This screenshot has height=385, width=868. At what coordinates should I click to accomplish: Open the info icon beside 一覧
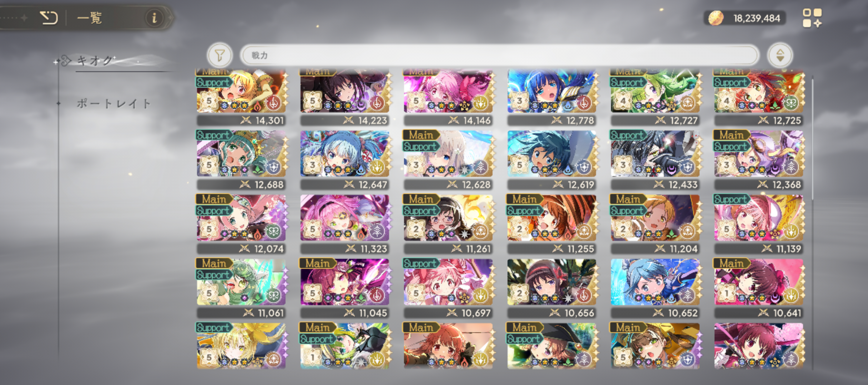[x=154, y=17]
